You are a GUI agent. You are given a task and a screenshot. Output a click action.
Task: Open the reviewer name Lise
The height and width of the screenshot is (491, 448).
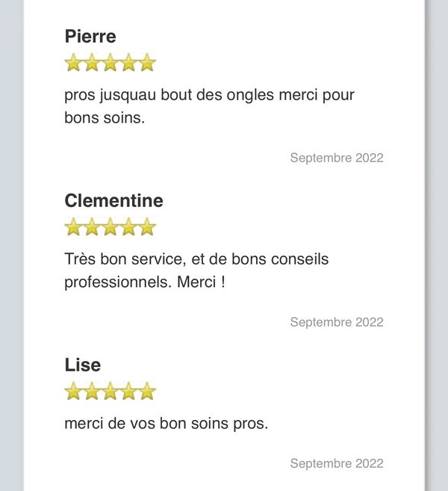click(82, 365)
